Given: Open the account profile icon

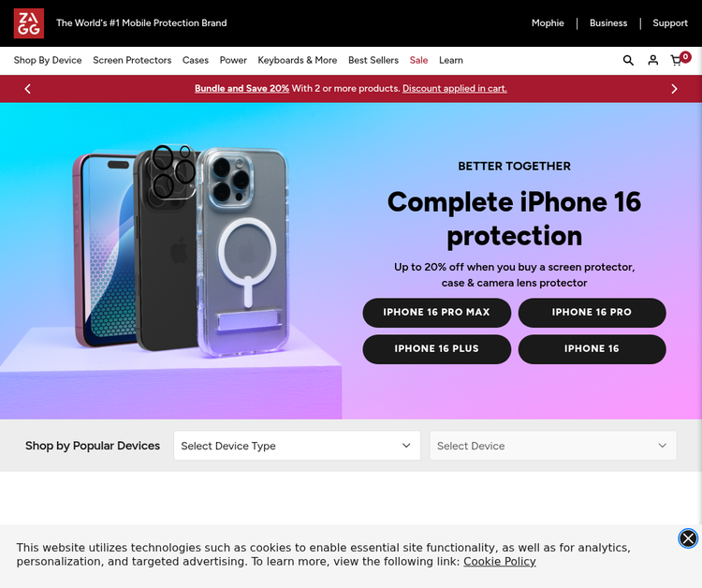Looking at the screenshot, I should 653,60.
